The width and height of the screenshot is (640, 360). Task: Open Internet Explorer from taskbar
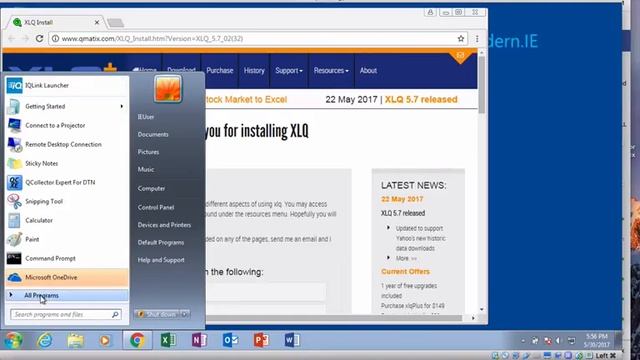click(x=44, y=340)
